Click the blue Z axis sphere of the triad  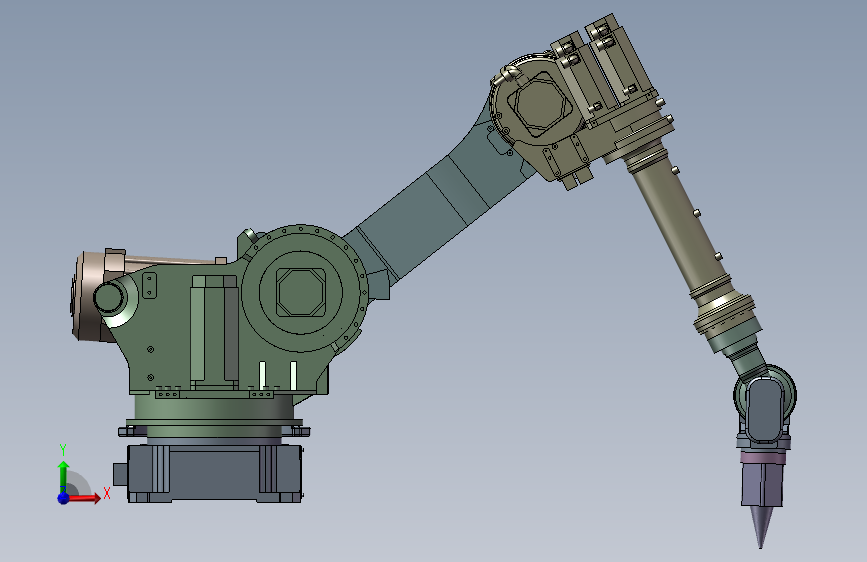pos(63,498)
